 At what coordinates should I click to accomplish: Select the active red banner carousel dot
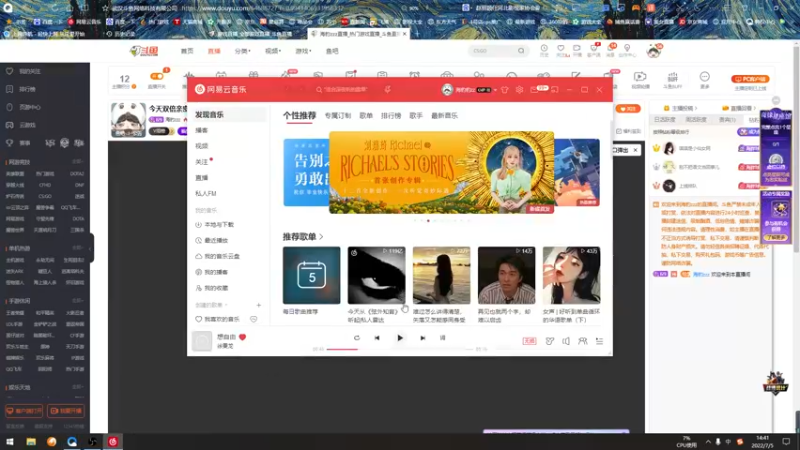coord(428,221)
